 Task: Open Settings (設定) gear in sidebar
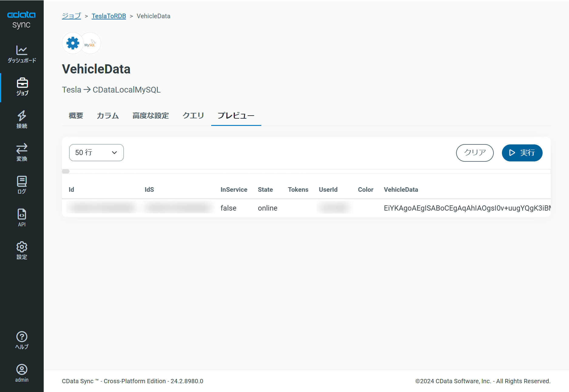pyautogui.click(x=22, y=251)
